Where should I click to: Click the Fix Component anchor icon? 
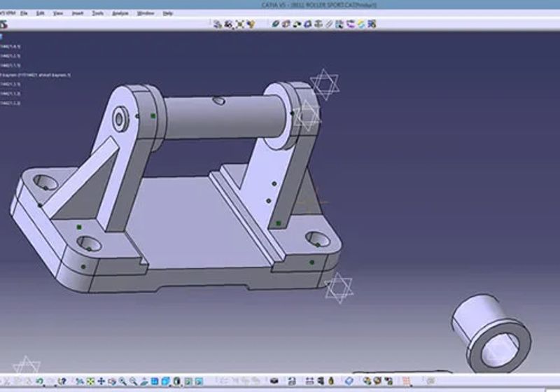coord(318,24)
